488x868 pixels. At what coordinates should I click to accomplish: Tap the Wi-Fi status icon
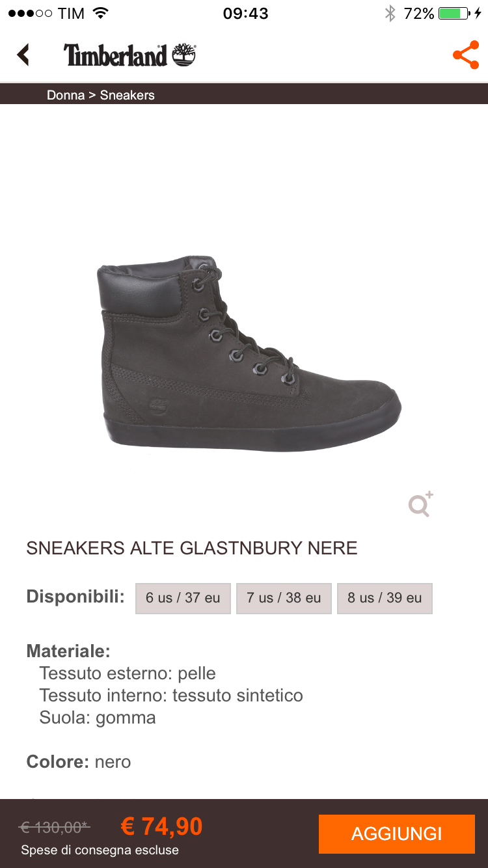[100, 13]
